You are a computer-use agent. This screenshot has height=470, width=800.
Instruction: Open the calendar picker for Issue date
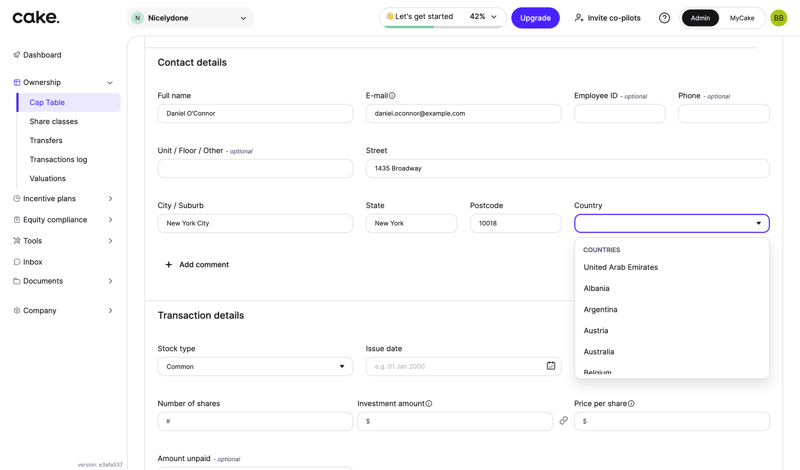(551, 366)
